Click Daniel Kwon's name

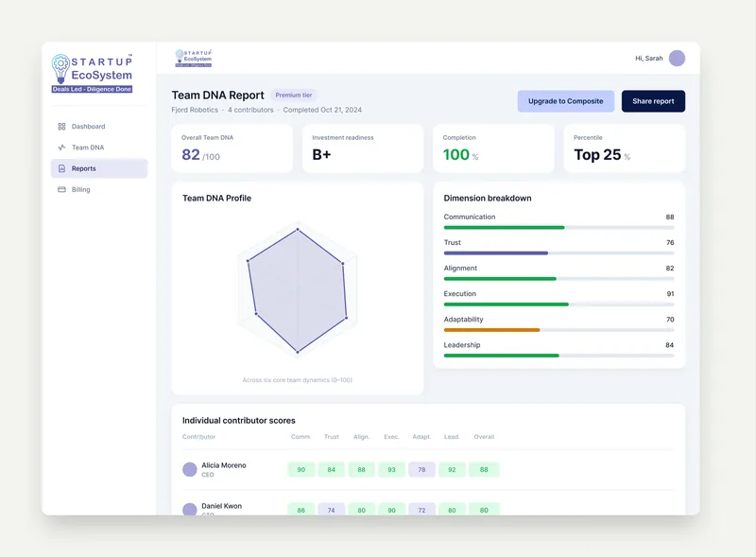222,506
